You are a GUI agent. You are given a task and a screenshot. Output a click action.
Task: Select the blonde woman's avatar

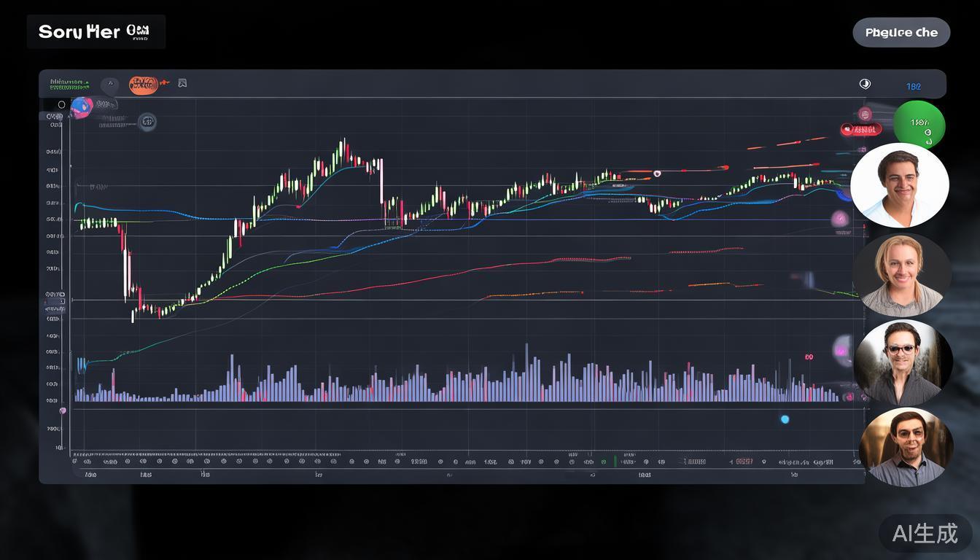901,275
